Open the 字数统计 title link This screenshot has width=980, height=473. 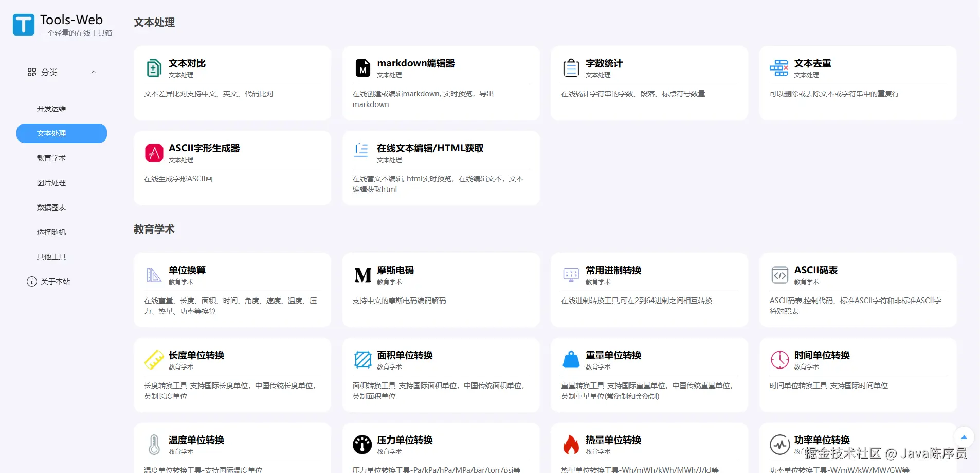(x=604, y=63)
